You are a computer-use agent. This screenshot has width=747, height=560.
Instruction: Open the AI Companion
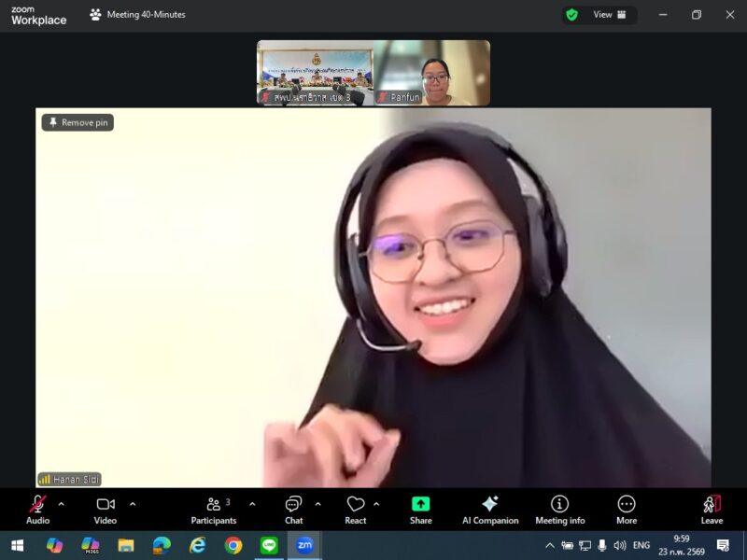[x=490, y=510]
